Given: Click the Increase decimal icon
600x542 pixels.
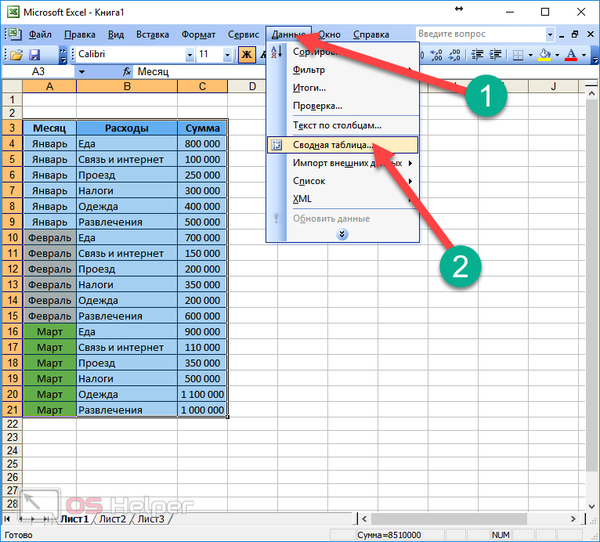Looking at the screenshot, I should (436, 55).
